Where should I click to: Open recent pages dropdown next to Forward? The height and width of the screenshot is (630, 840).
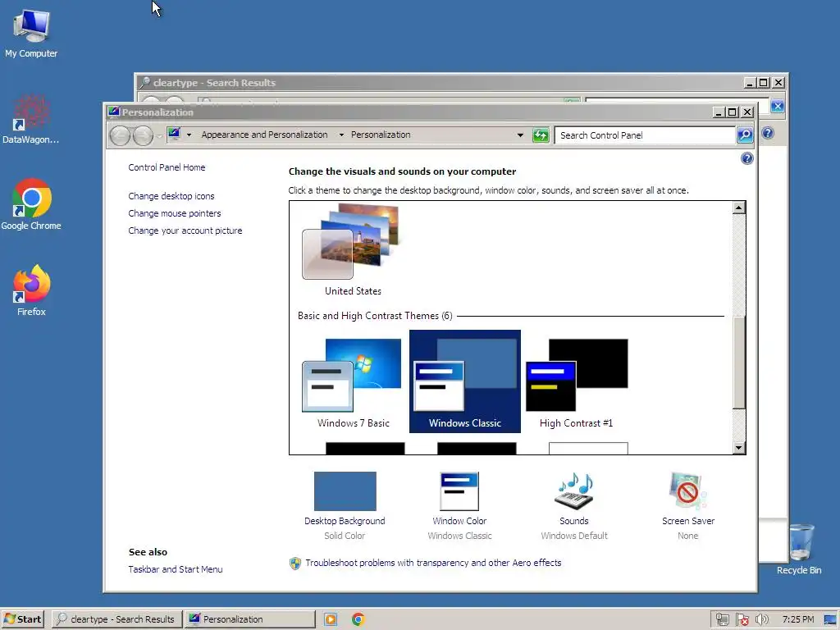[x=159, y=137]
